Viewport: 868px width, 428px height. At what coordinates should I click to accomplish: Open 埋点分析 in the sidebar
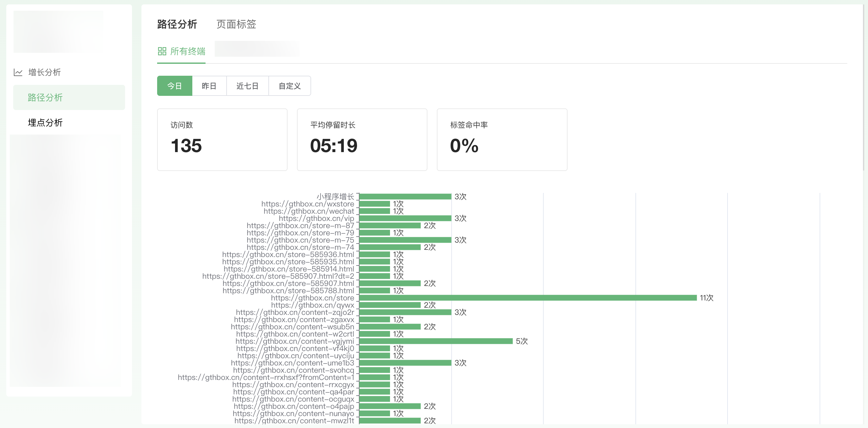[x=45, y=122]
